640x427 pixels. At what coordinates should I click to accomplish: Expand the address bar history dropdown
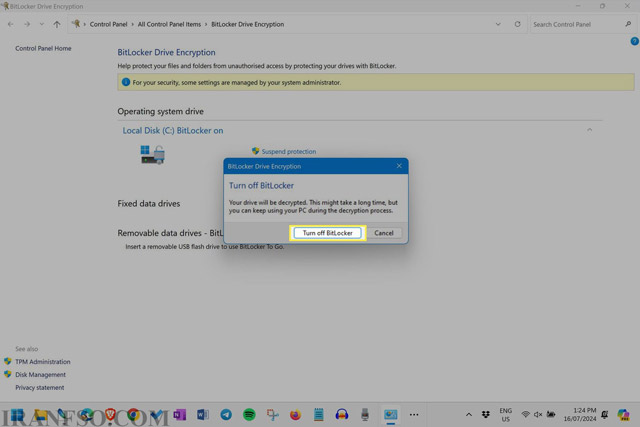tap(498, 24)
